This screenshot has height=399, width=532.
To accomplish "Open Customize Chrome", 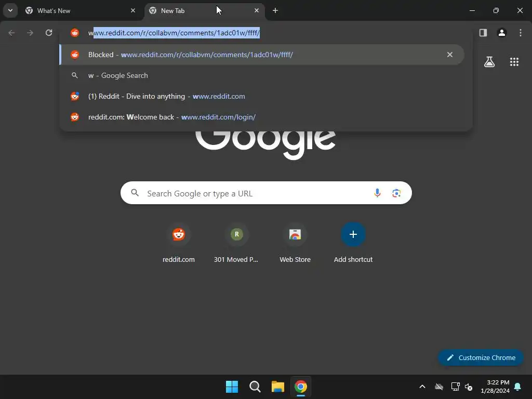I will [481, 357].
